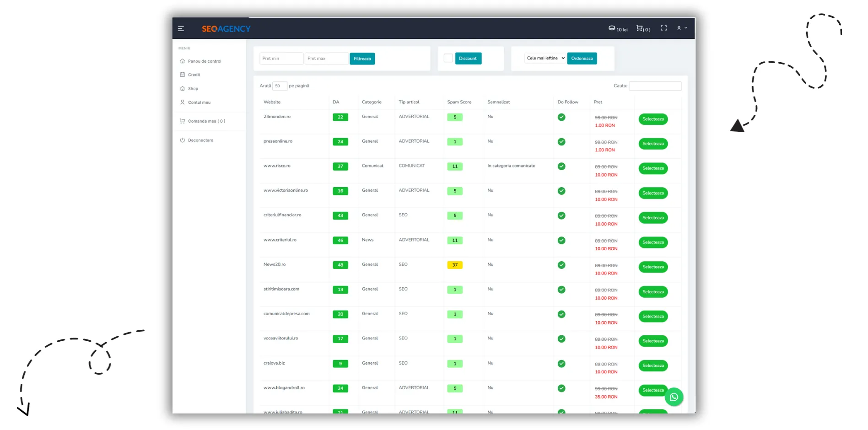Sort by Tip articol column header
Viewport: 868px width, 430px height.
[x=409, y=102]
